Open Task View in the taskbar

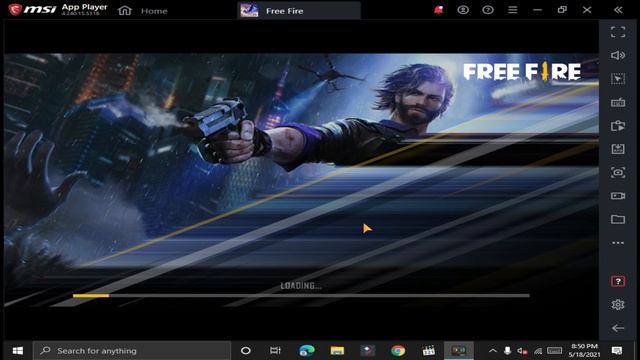pyautogui.click(x=276, y=351)
